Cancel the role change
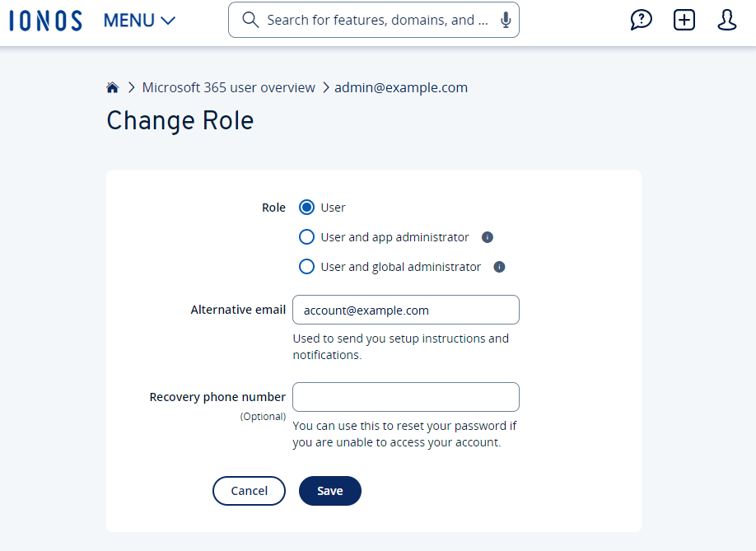This screenshot has width=756, height=551. pyautogui.click(x=249, y=491)
